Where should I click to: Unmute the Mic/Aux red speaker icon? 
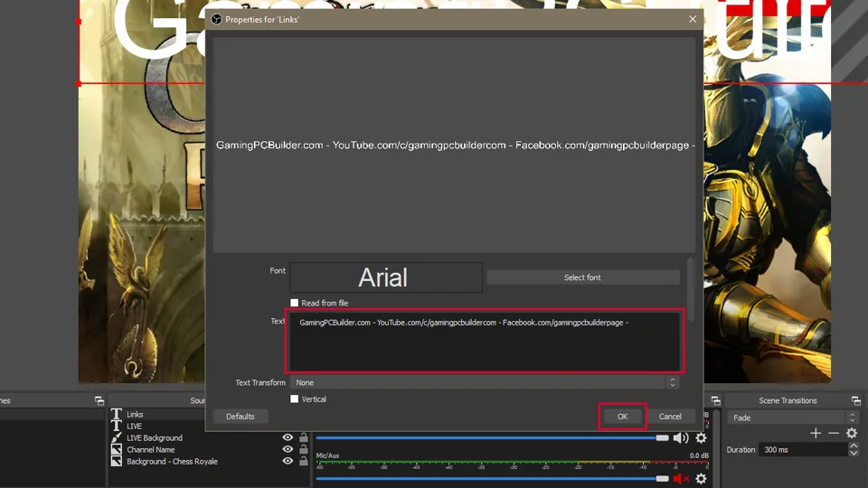point(680,479)
